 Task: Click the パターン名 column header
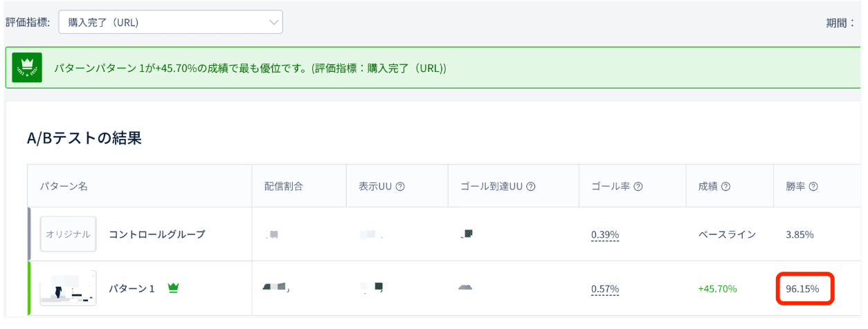click(x=63, y=186)
